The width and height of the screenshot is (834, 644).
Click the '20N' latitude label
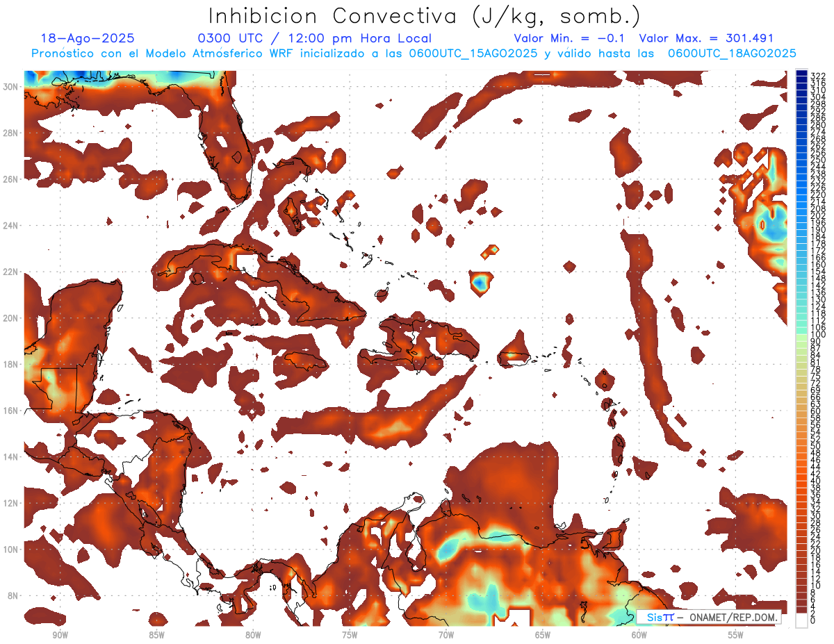coord(11,318)
